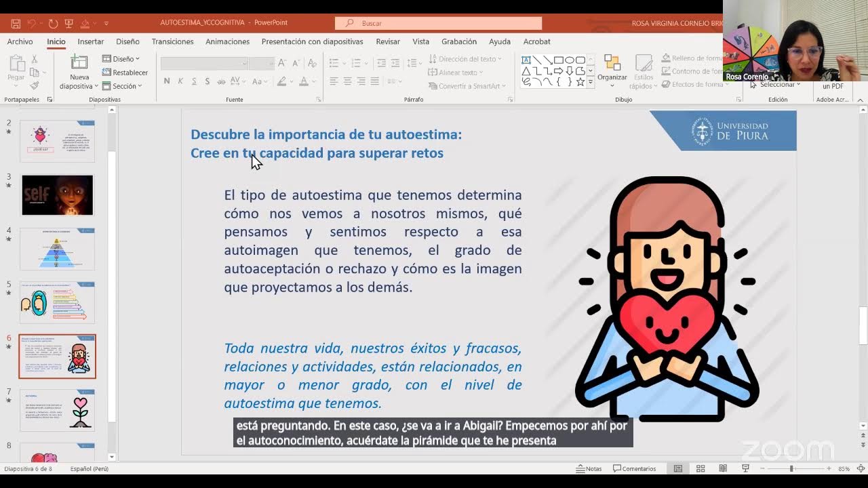Open the Comentarios pane
The width and height of the screenshot is (868, 488).
[635, 468]
